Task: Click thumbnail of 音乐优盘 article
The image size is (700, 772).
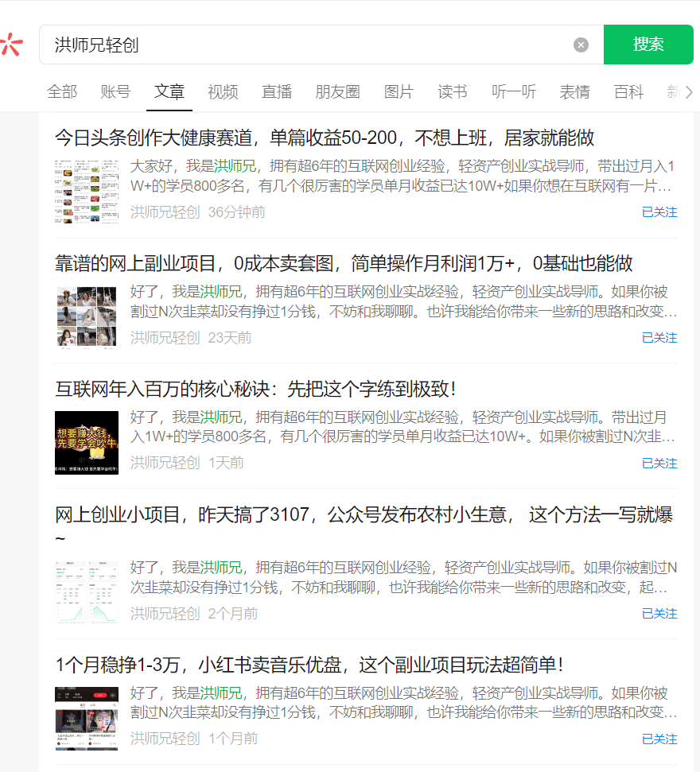Action: 87,719
